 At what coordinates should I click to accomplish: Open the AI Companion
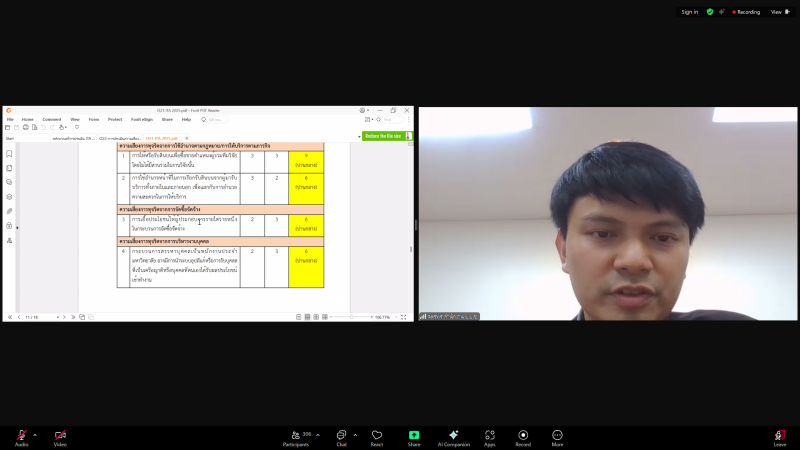pyautogui.click(x=453, y=436)
